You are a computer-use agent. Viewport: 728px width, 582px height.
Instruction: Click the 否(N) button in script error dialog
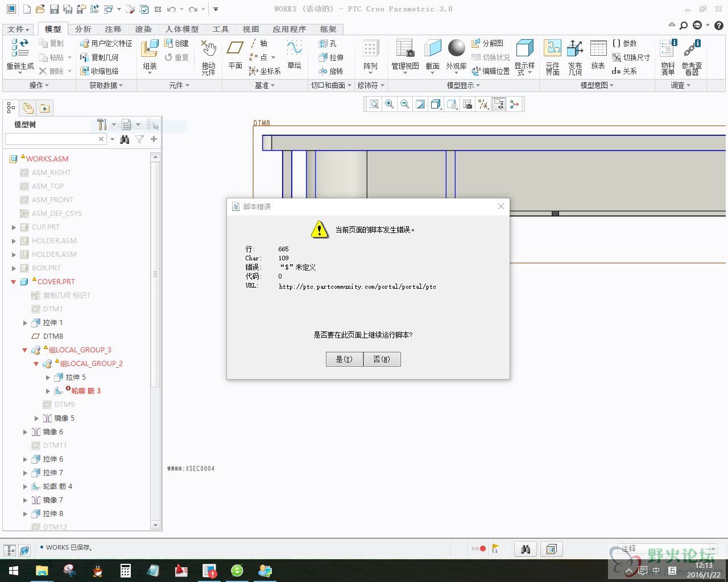tap(382, 359)
